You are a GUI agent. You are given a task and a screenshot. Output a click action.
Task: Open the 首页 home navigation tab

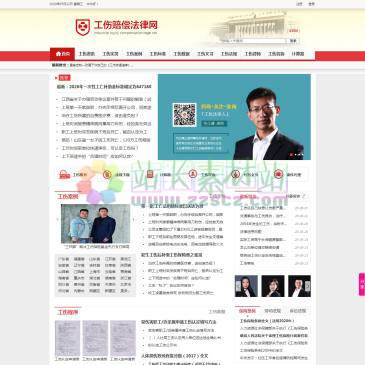(x=63, y=54)
